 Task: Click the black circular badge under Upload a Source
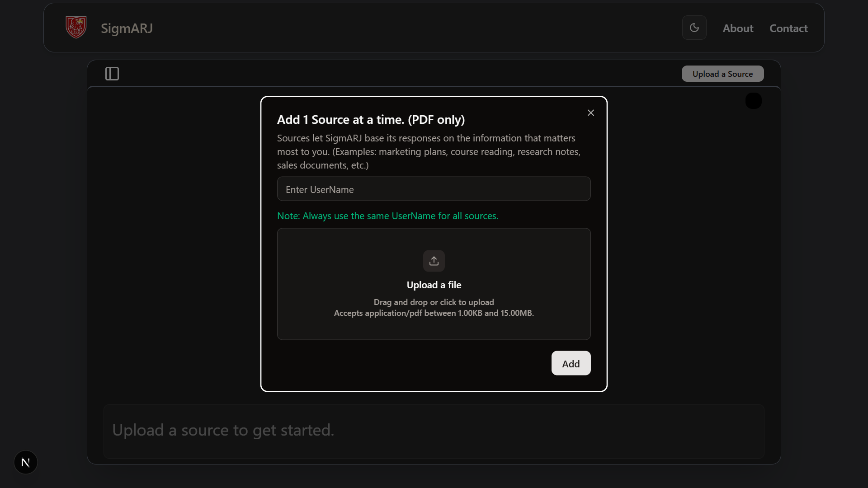click(753, 101)
